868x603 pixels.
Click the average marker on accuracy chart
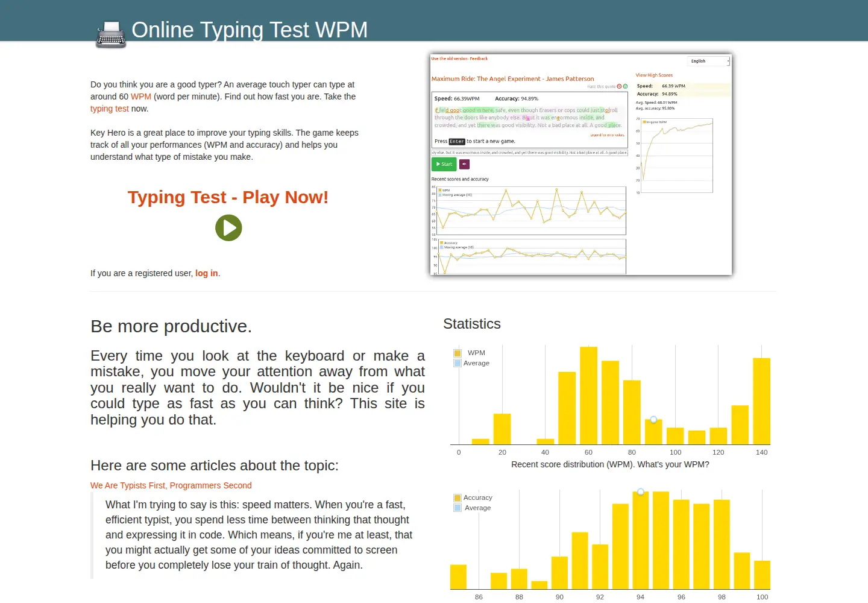(641, 491)
